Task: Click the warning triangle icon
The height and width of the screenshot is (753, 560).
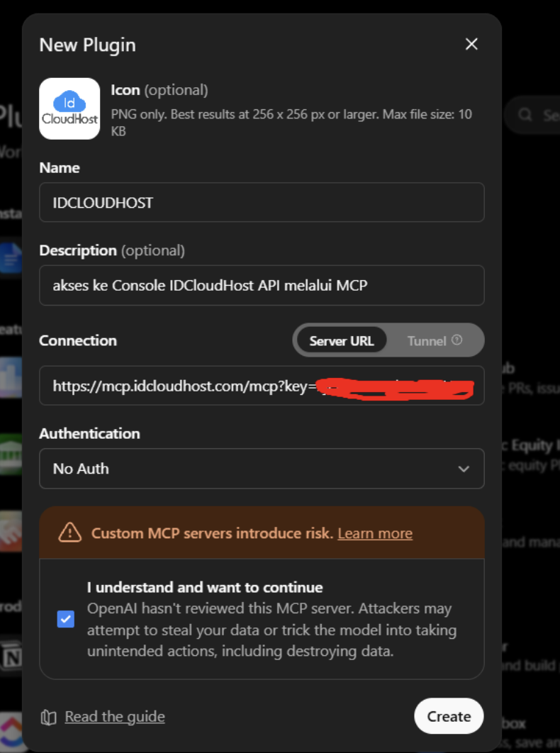Action: point(69,532)
